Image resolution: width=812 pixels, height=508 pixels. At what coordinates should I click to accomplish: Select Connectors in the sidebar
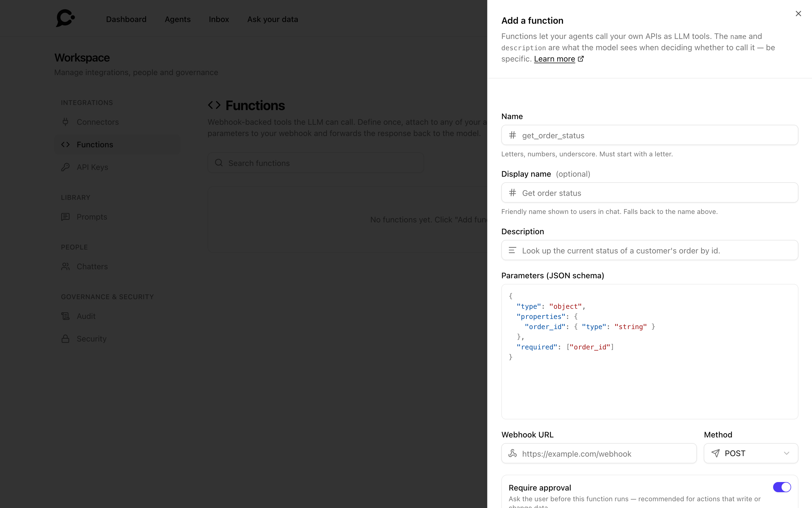(118, 122)
